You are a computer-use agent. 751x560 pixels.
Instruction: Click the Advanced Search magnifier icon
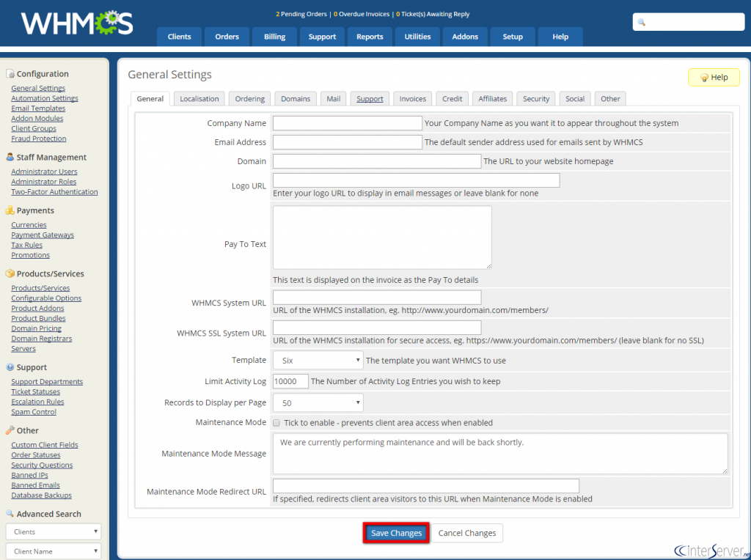point(10,514)
